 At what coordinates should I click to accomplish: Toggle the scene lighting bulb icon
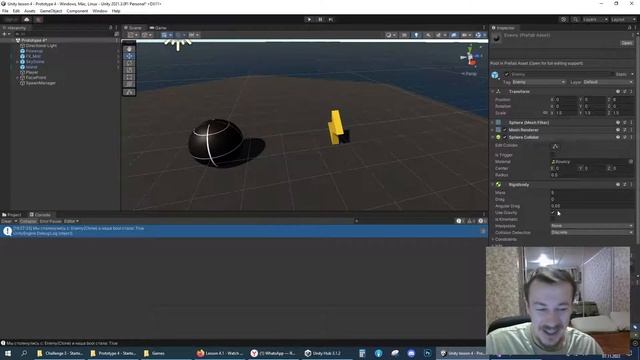coord(416,35)
